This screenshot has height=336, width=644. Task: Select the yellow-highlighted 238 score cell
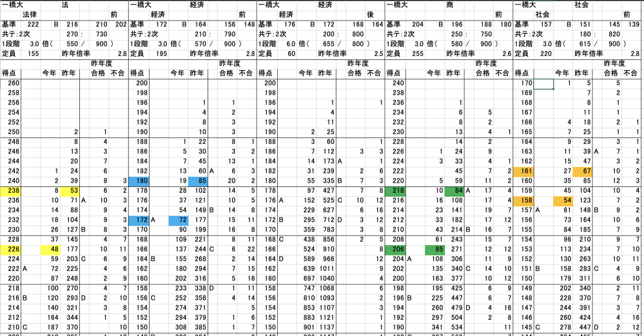(10, 191)
